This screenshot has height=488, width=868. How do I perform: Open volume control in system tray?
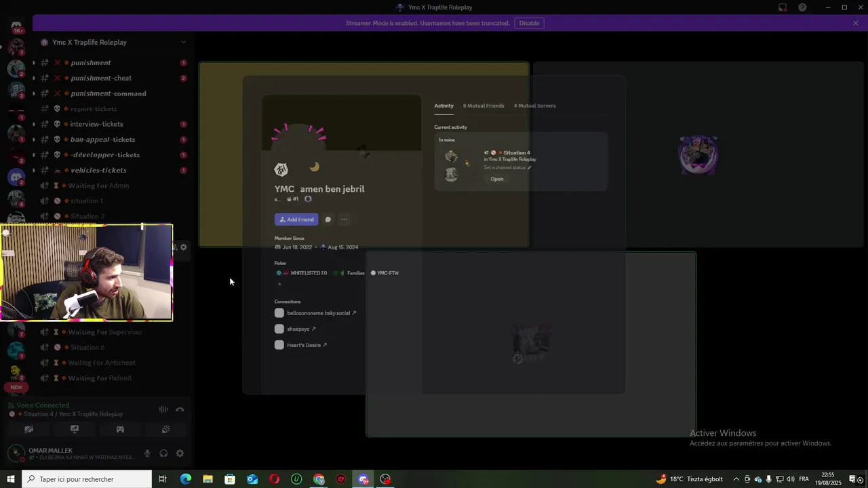coord(791,479)
